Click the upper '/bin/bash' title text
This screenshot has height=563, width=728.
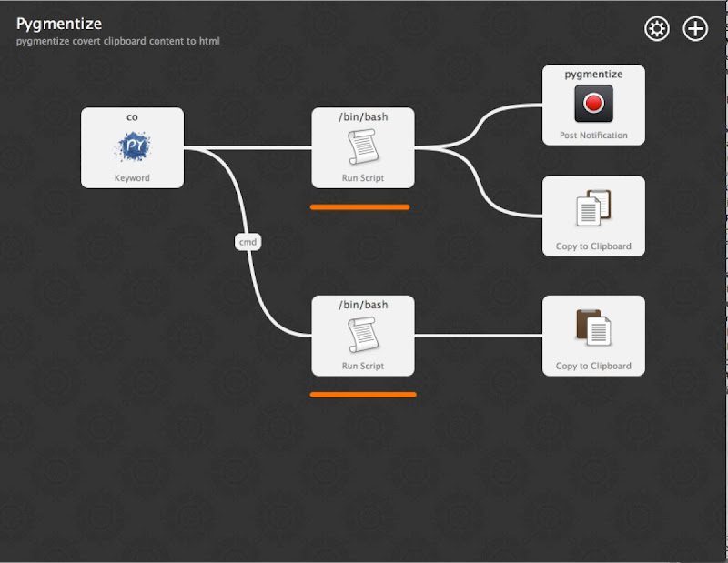[363, 117]
